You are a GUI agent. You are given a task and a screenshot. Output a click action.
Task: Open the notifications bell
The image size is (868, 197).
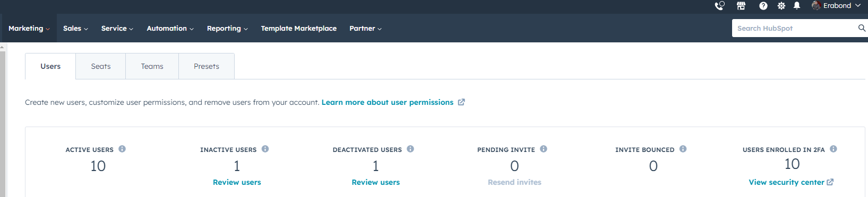click(797, 6)
